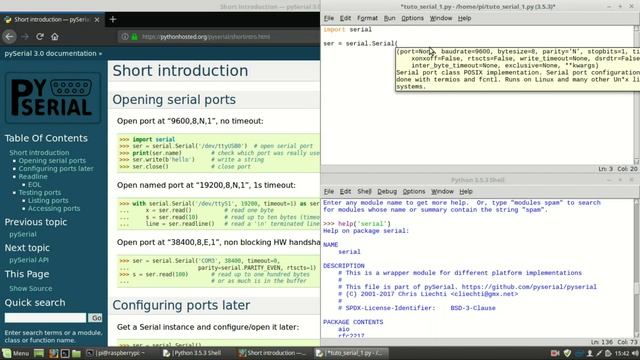Click Show Source link in sidebar
Screen dimensions: 640x360
coord(31,289)
